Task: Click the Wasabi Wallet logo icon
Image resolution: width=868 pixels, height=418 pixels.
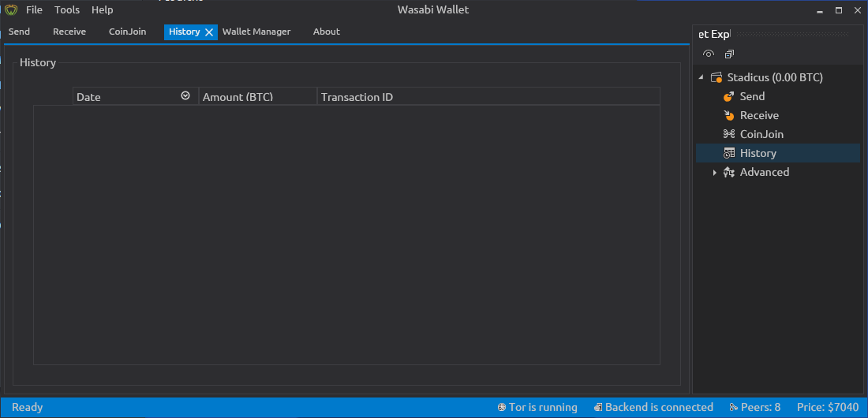Action: click(x=11, y=10)
